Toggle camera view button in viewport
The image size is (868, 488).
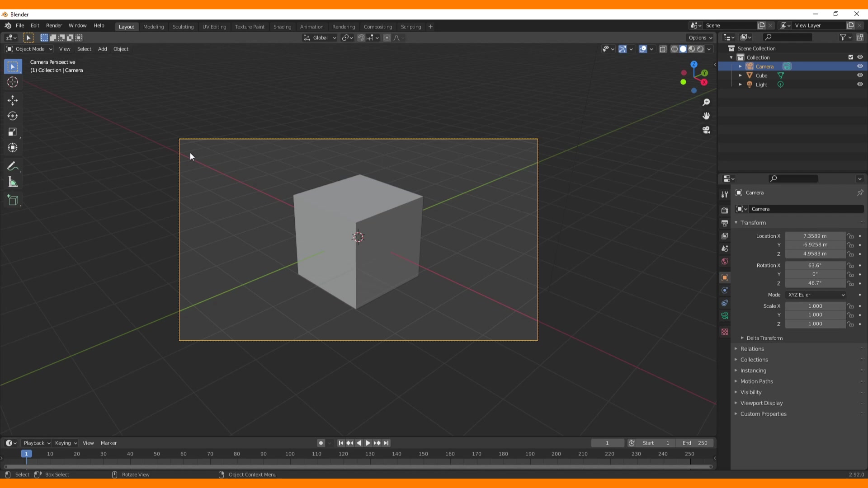(x=706, y=130)
